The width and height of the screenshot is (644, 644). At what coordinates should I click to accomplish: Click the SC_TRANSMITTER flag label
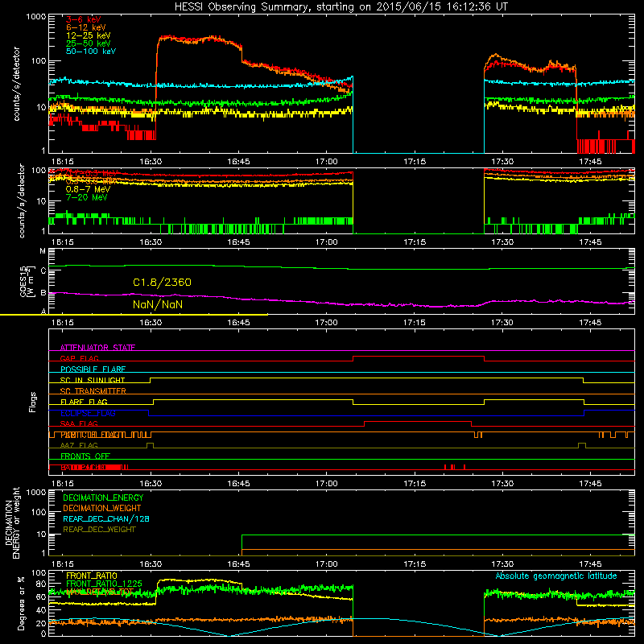[x=93, y=390]
